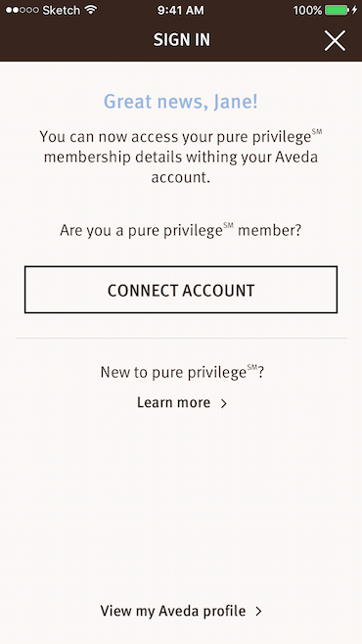
Task: Tap the Great news, Jane! heading
Action: [181, 102]
